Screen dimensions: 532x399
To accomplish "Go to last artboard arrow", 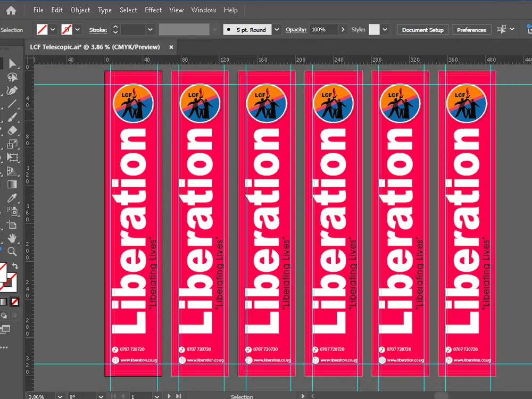I will (x=178, y=396).
